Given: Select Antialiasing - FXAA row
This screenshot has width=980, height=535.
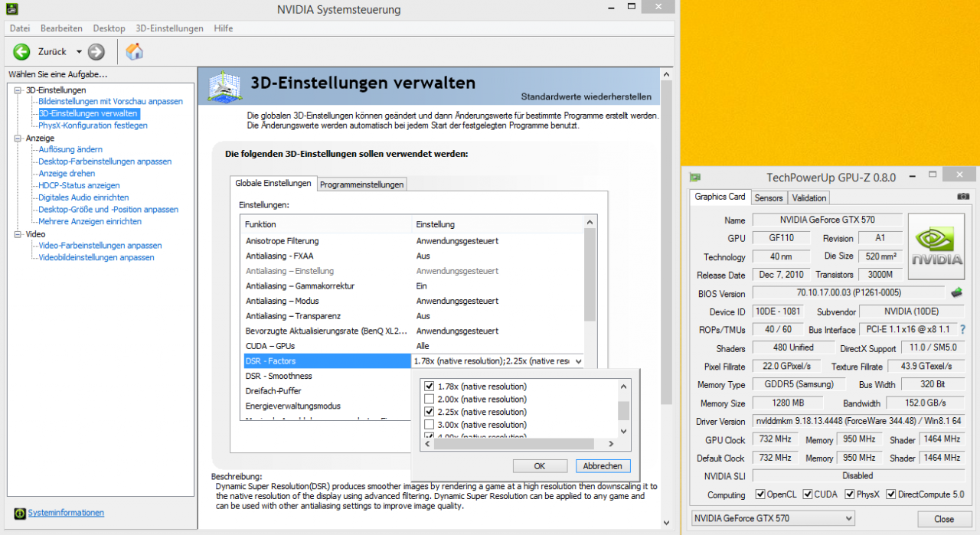Looking at the screenshot, I should click(412, 256).
